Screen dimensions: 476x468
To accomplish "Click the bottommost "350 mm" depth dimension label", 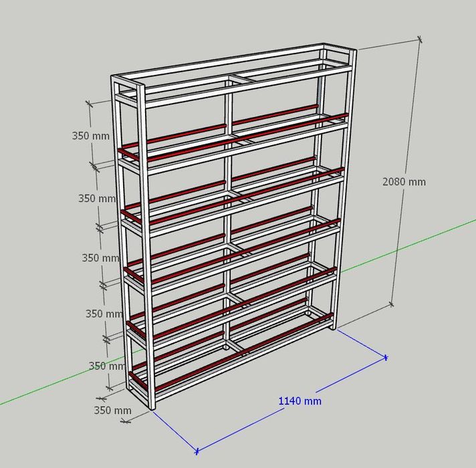I will 112,411.
